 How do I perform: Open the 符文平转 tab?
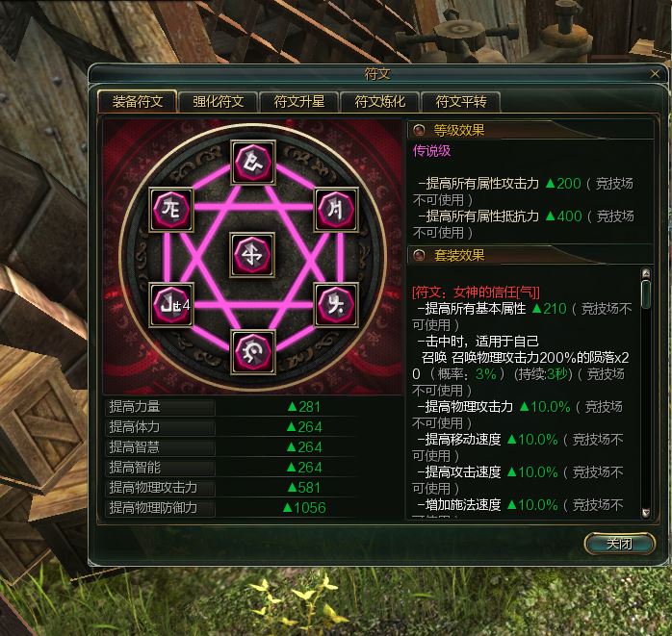(x=461, y=102)
